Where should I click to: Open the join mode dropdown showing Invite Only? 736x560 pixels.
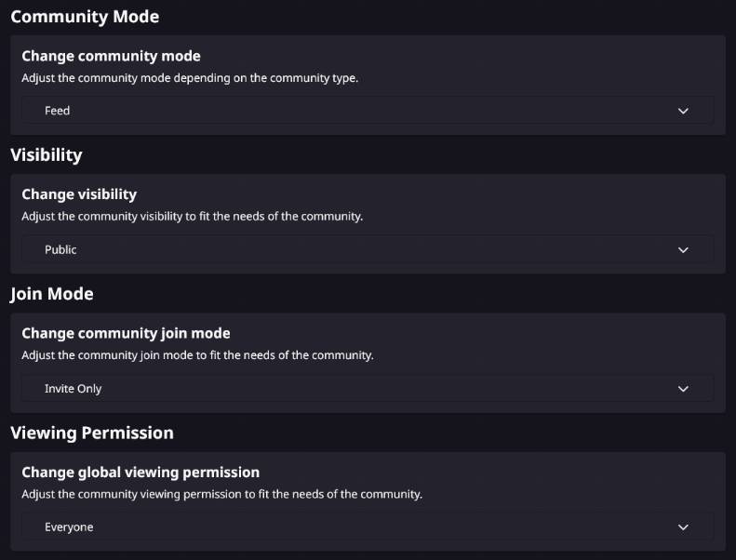(368, 389)
